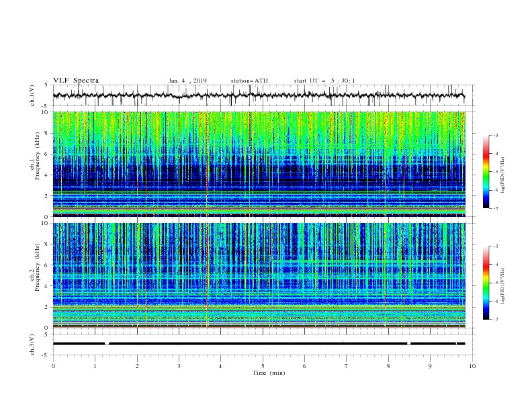Click the time axis tick label "5"
This screenshot has height=411, width=532.
pos(263,366)
